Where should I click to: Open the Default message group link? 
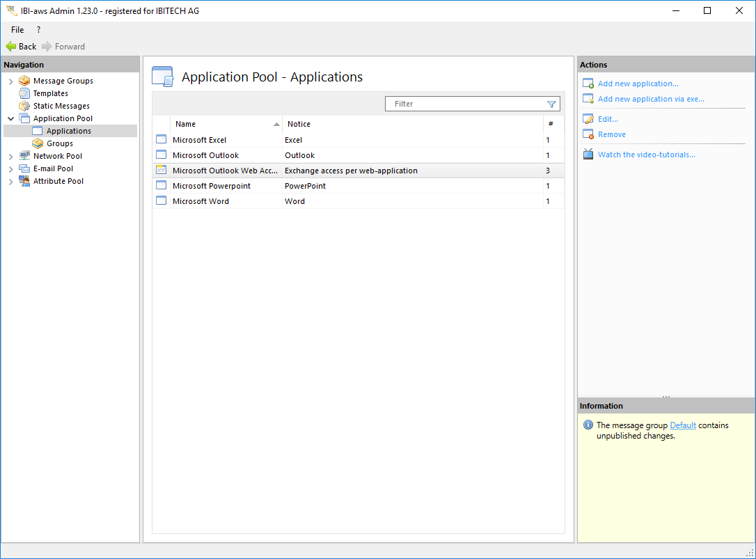pyautogui.click(x=682, y=425)
